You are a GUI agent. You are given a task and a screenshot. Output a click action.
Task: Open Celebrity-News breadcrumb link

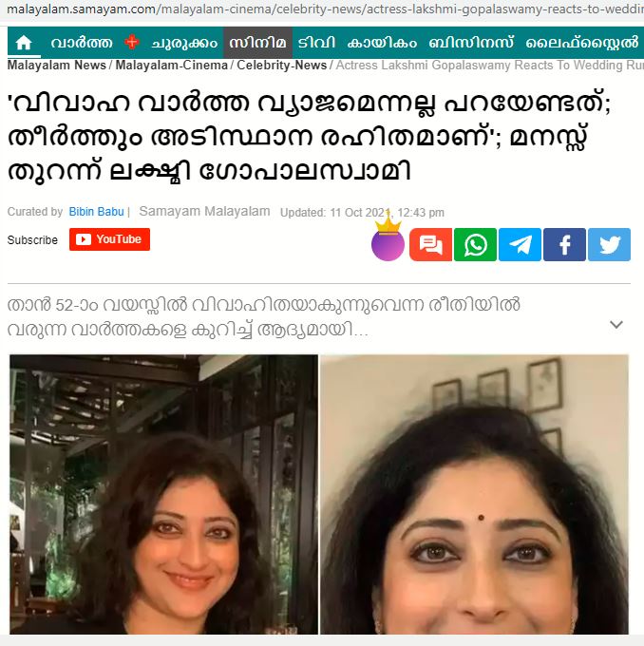[282, 66]
